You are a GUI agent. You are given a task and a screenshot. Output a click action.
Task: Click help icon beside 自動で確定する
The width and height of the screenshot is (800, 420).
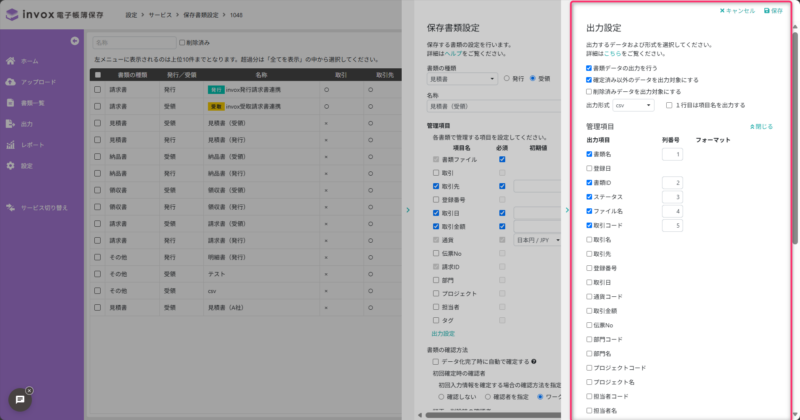534,362
